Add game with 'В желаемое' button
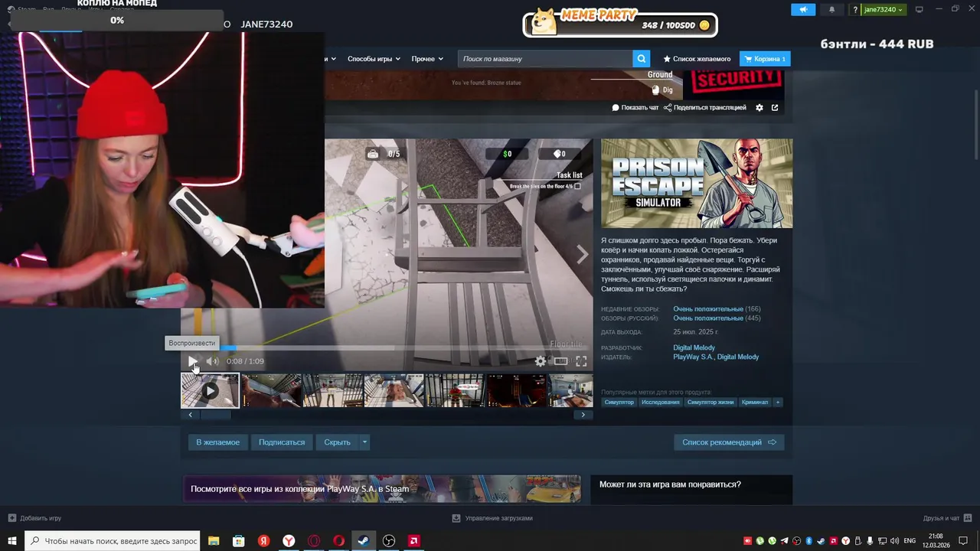This screenshot has width=980, height=551. tap(218, 442)
